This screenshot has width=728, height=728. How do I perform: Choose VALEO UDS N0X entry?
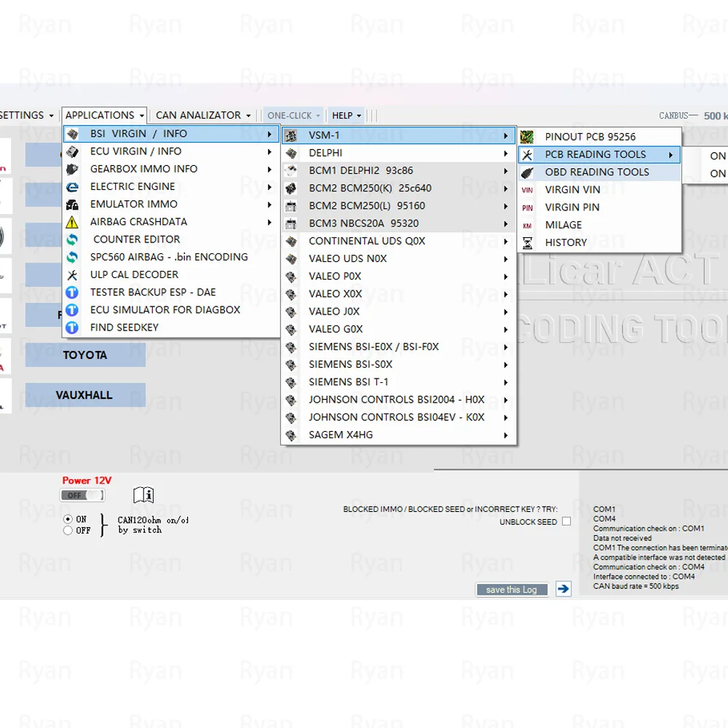398,259
